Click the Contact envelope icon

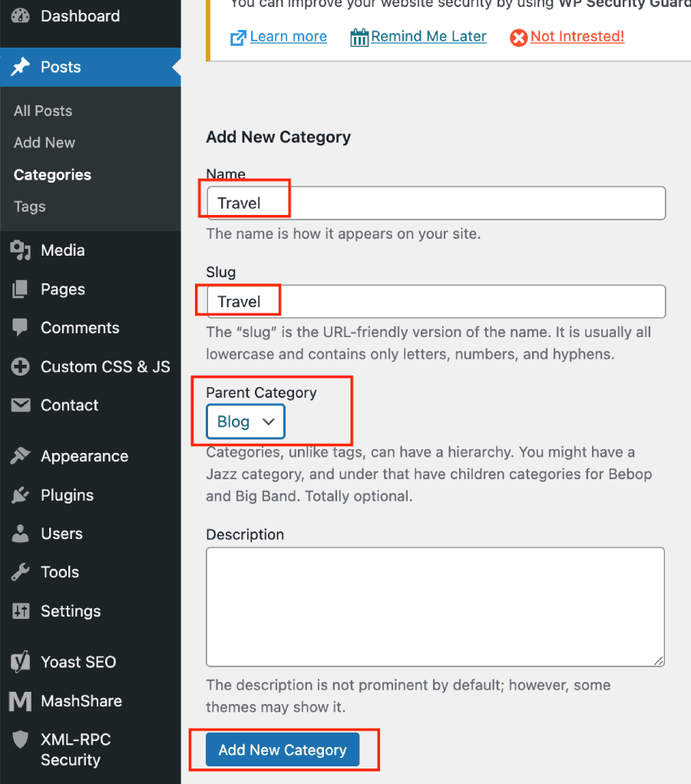(21, 405)
